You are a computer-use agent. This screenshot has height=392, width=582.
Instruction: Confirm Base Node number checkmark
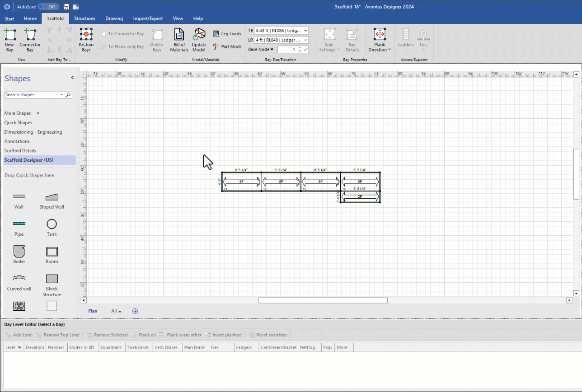click(x=305, y=49)
